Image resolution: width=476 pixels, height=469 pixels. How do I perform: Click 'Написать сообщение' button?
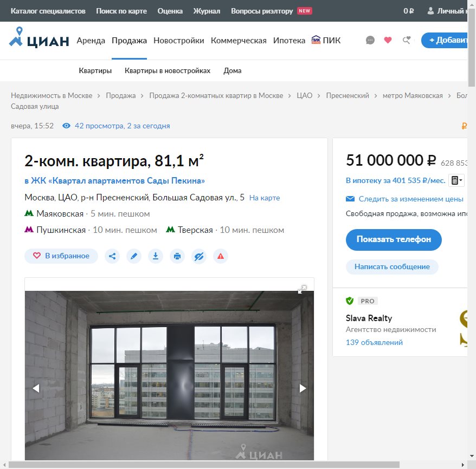pyautogui.click(x=392, y=266)
